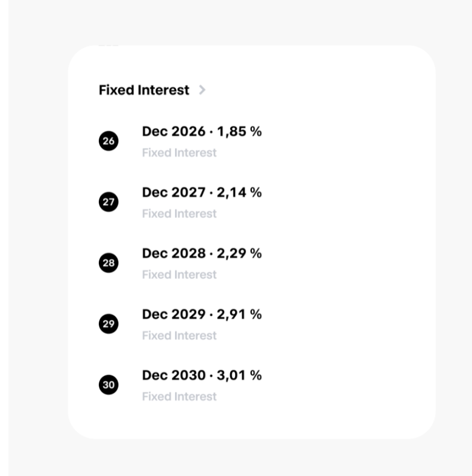This screenshot has width=472, height=476.
Task: Click the Fixed Interest subtitle under Dec 2027
Action: [179, 214]
